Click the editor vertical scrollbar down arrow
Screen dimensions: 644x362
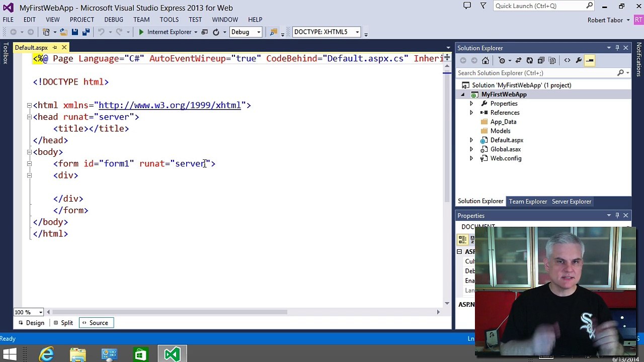447,303
